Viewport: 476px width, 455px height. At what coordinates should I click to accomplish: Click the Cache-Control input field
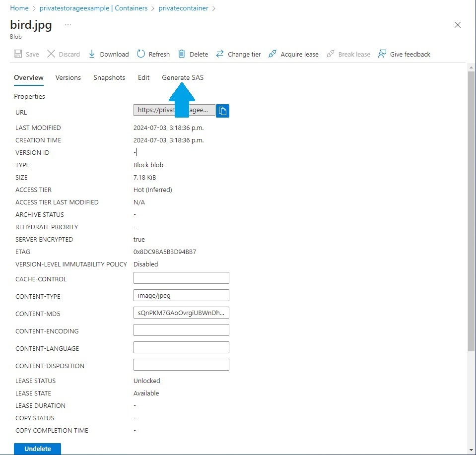coord(181,278)
